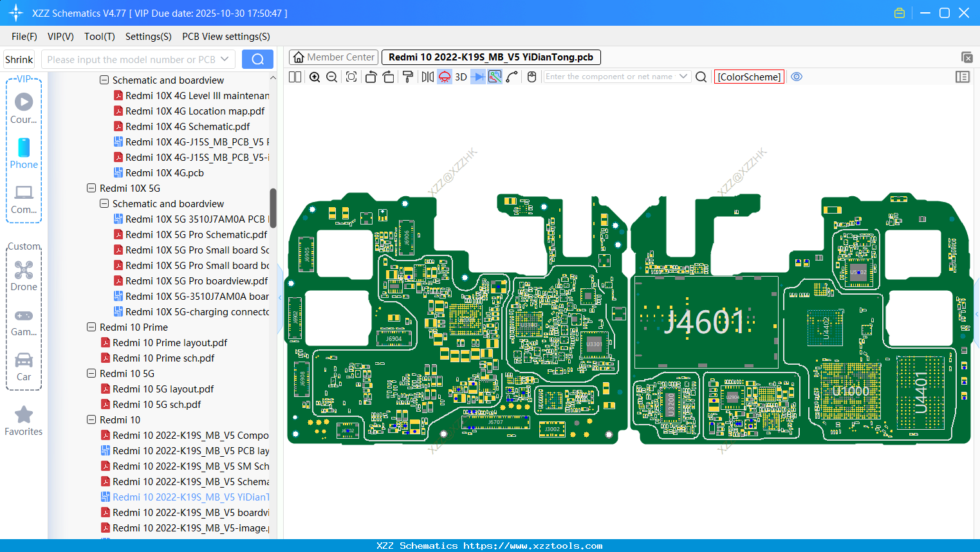
Task: Click the mirror/flip board icon
Action: pyautogui.click(x=427, y=77)
